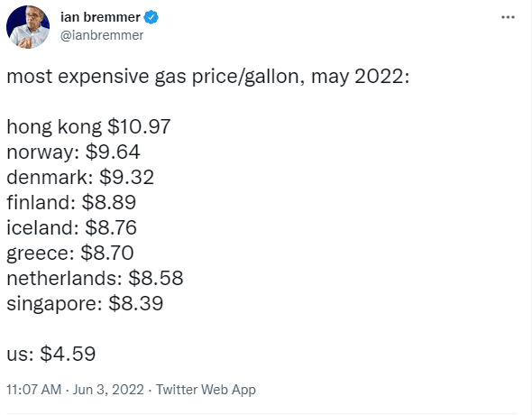Viewport: 532px width, 415px height.
Task: Select the norway: $9.64 line
Action: pos(73,152)
